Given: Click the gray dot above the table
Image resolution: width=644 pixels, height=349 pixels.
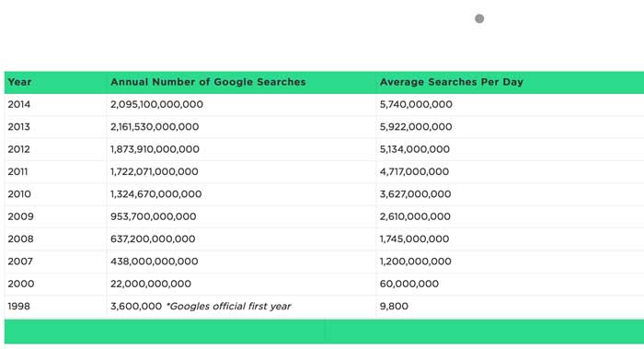Looking at the screenshot, I should pyautogui.click(x=479, y=18).
